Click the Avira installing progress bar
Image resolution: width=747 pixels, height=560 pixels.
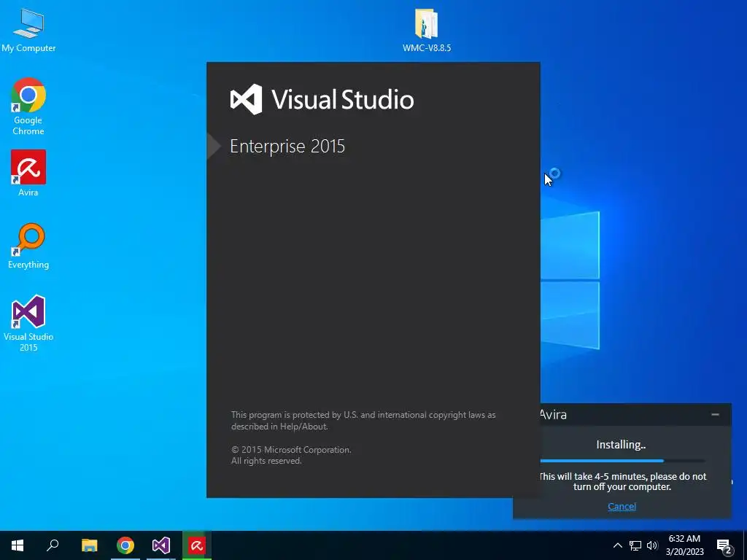(622, 461)
